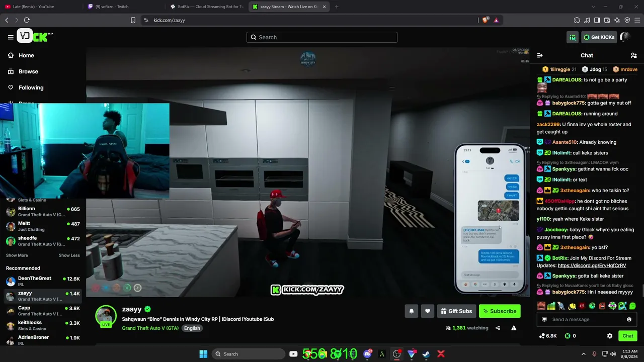Open a new browser tab
Screen dimensions: 644x362
[x=337, y=7]
